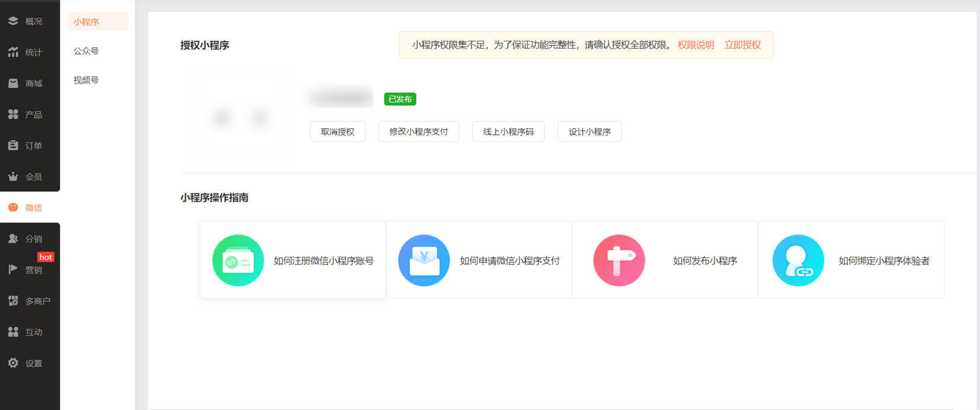Open the 产品 products icon
980x410 pixels.
[13, 114]
